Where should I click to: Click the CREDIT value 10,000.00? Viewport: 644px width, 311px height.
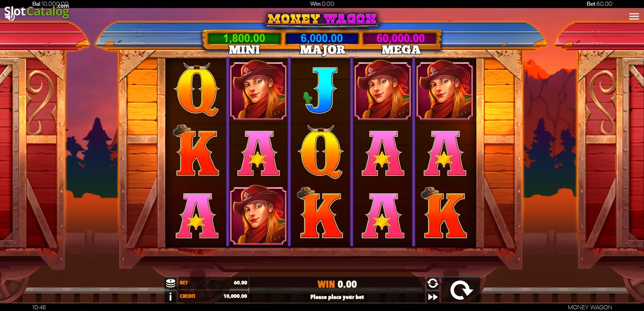(x=235, y=296)
